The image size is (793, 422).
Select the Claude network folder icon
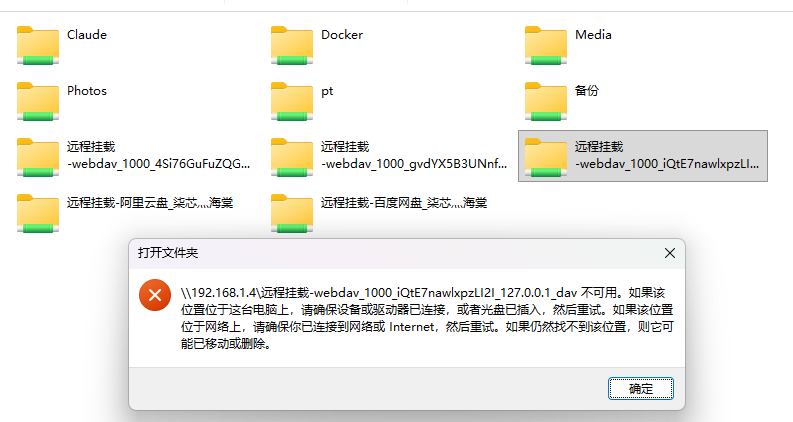[38, 46]
